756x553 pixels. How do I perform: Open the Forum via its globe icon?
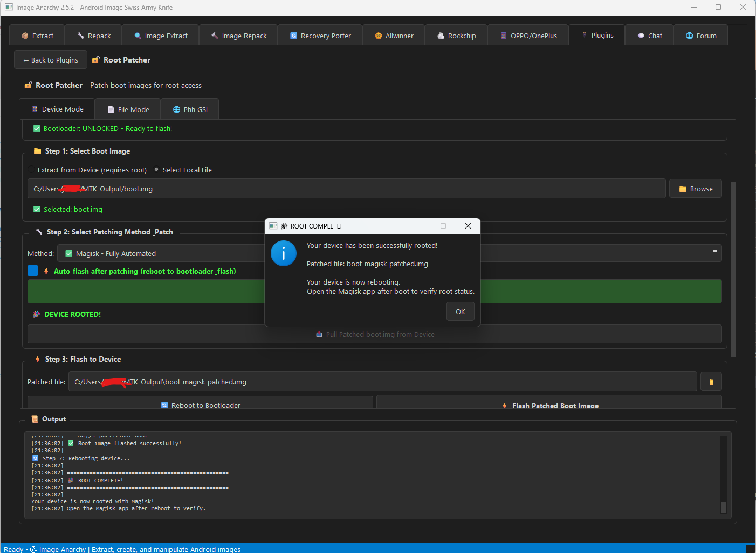[689, 36]
